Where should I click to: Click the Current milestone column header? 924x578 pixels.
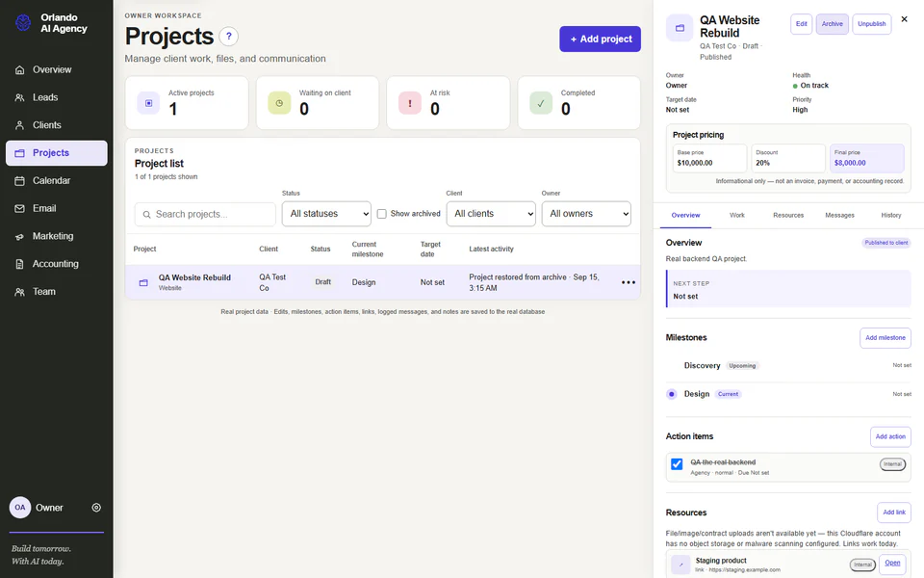[367, 250]
